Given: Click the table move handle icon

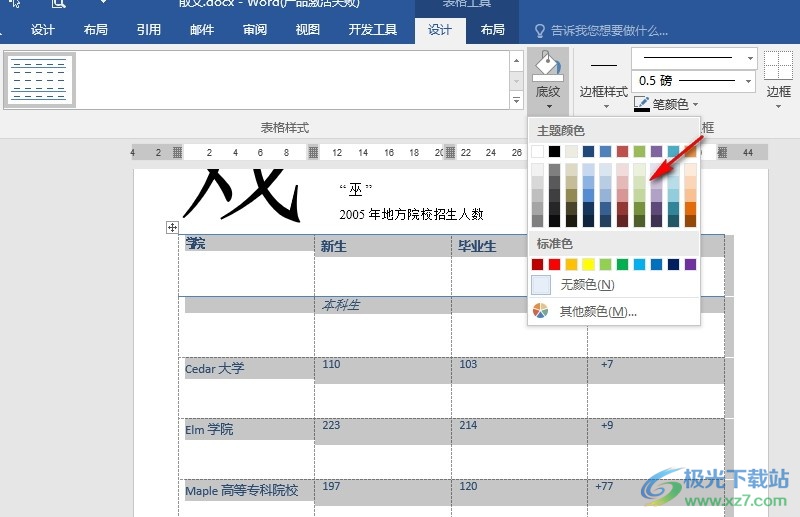Looking at the screenshot, I should [x=171, y=229].
